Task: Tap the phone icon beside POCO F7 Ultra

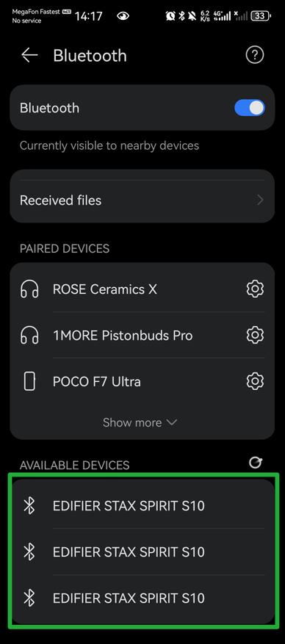Action: [x=29, y=382]
